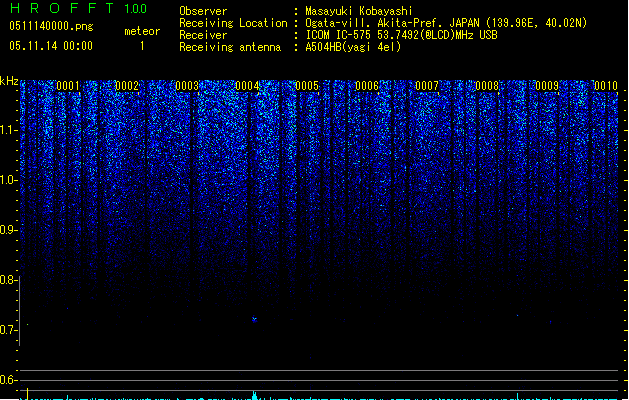Click the cyan signal peak below the 0004 marker
The height and width of the screenshot is (400, 629).
pos(254,395)
